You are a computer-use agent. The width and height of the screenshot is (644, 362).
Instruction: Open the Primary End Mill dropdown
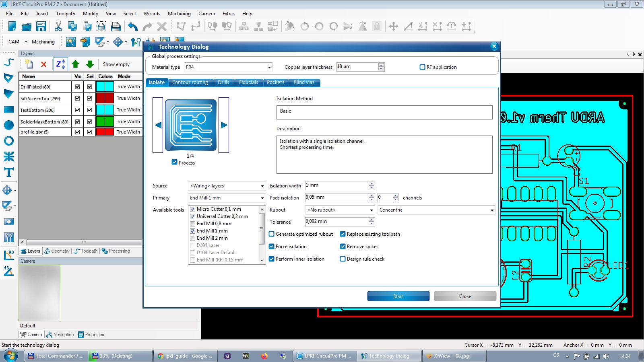click(262, 198)
